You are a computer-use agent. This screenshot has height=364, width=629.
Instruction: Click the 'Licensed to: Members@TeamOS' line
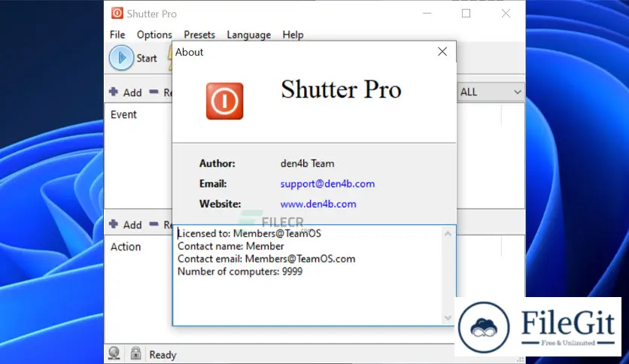(x=249, y=233)
